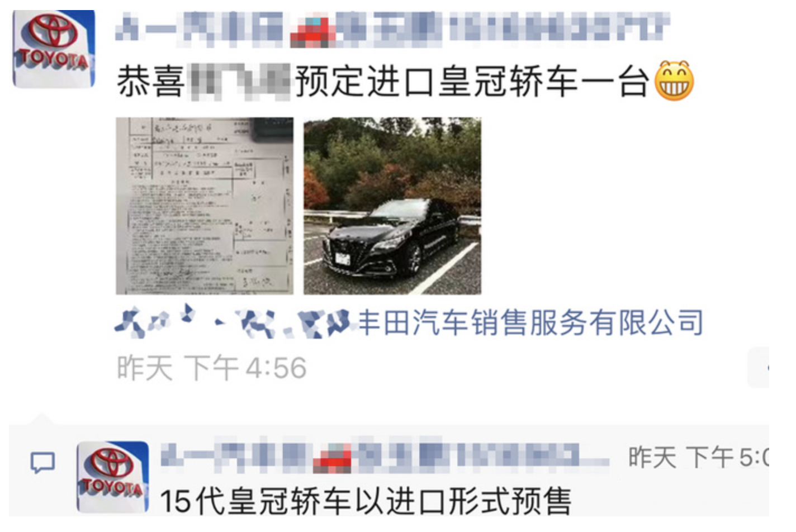
Task: Open the poster's Toyota avatar at top
Action: pyautogui.click(x=54, y=49)
